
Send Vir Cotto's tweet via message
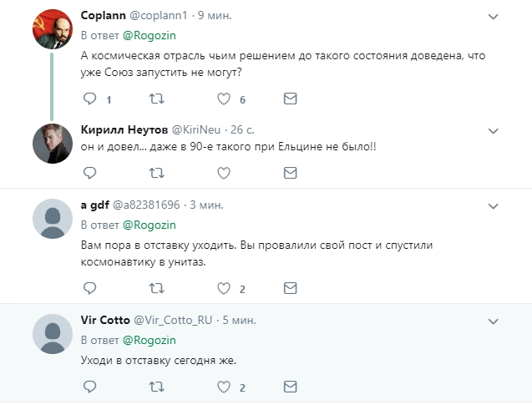(290, 387)
